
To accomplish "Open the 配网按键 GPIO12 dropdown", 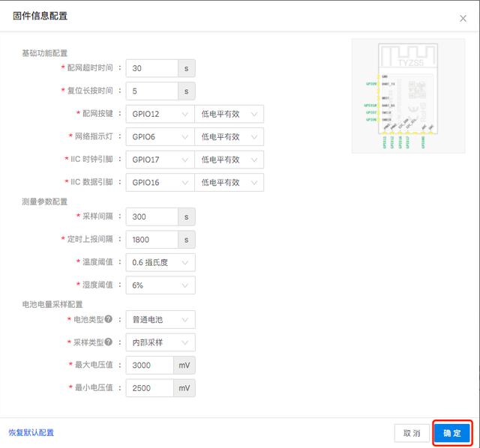I will coord(160,114).
